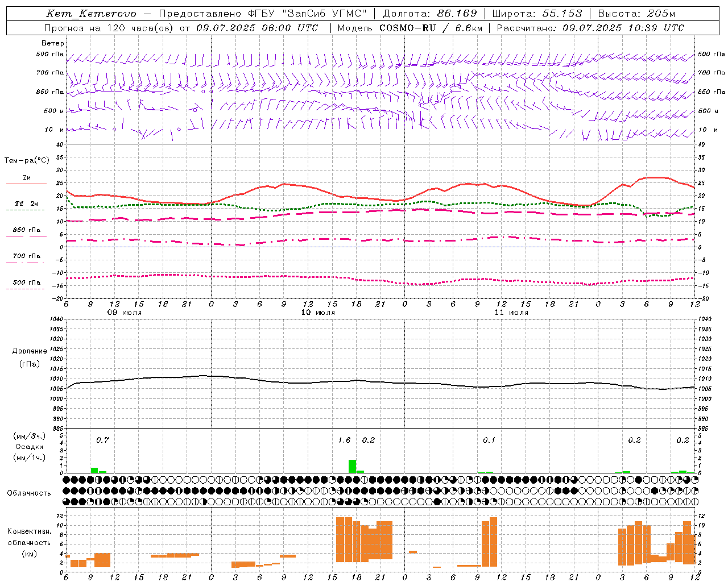Click the solid red 2м legend line
The height and width of the screenshot is (582, 728).
coord(26,184)
